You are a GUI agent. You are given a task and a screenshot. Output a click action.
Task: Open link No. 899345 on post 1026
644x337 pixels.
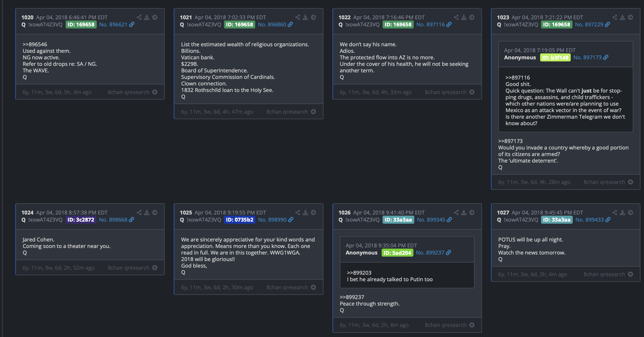(431, 220)
